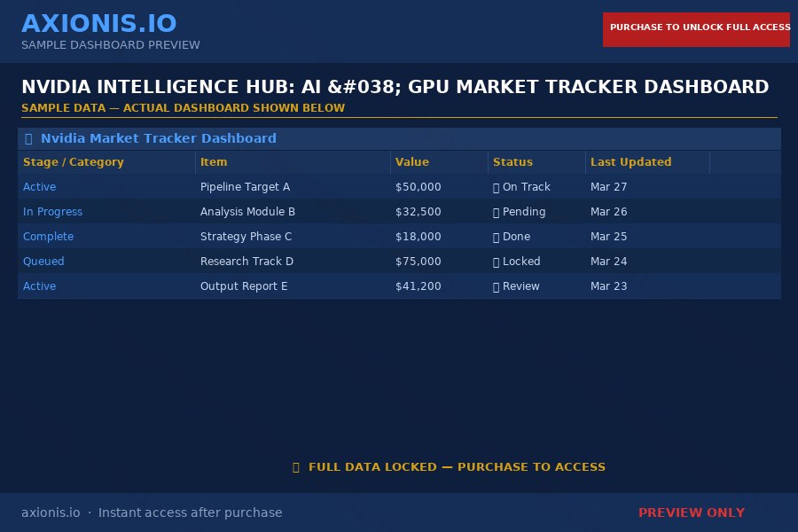Expand the Status column header
Screen dimensions: 798x532
[513, 162]
